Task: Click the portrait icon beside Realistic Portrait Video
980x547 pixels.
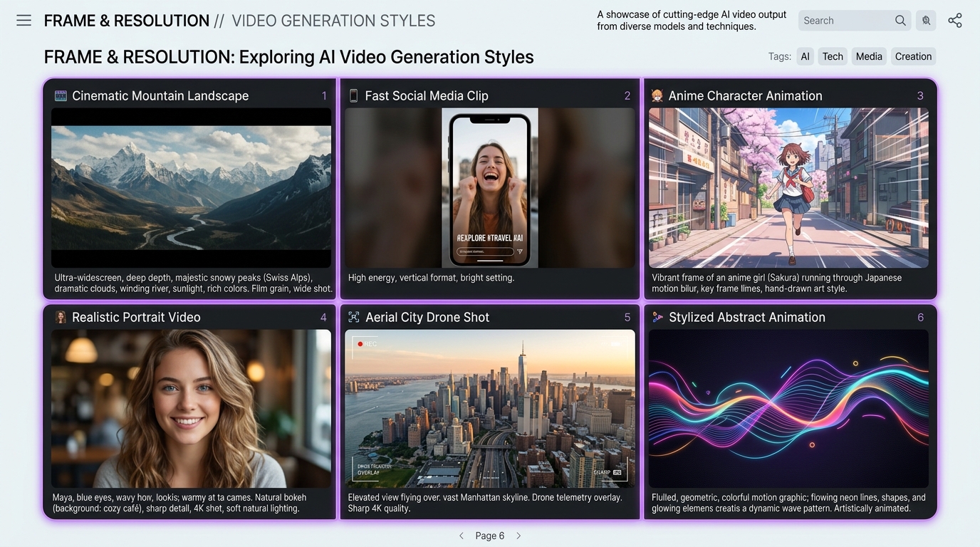Action: 61,318
